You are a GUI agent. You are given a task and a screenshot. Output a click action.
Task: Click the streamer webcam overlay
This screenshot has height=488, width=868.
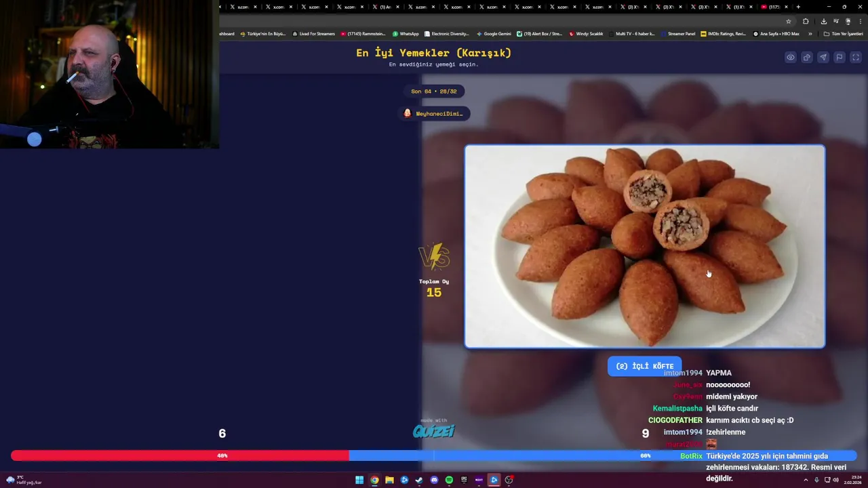pyautogui.click(x=109, y=74)
